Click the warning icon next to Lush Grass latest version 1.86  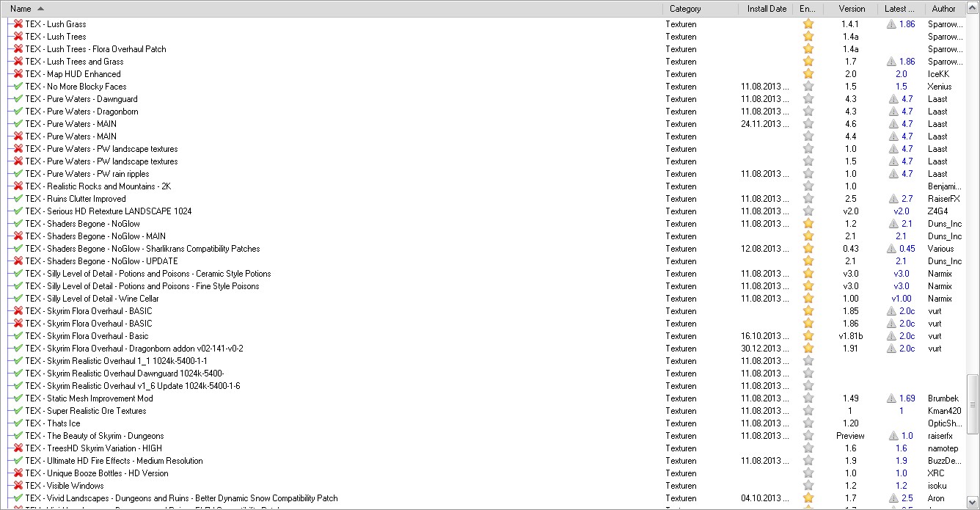[891, 24]
